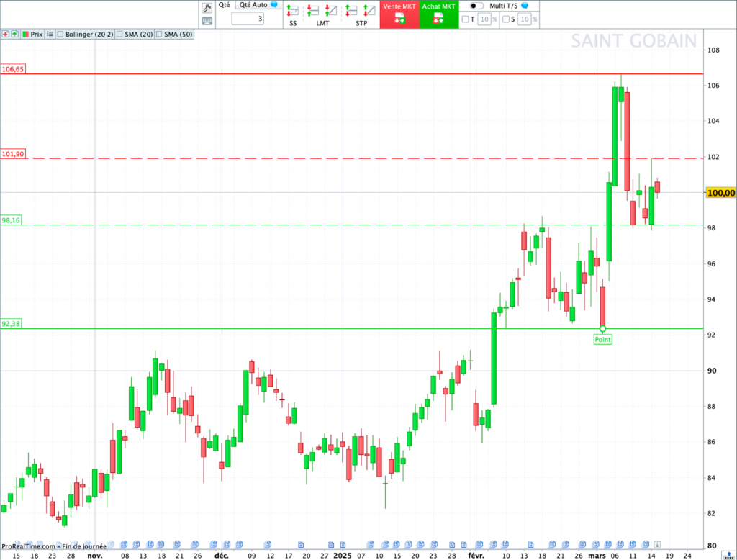This screenshot has width=737, height=560.
Task: Select the 101,90 dashed red line label
Action: pos(13,154)
